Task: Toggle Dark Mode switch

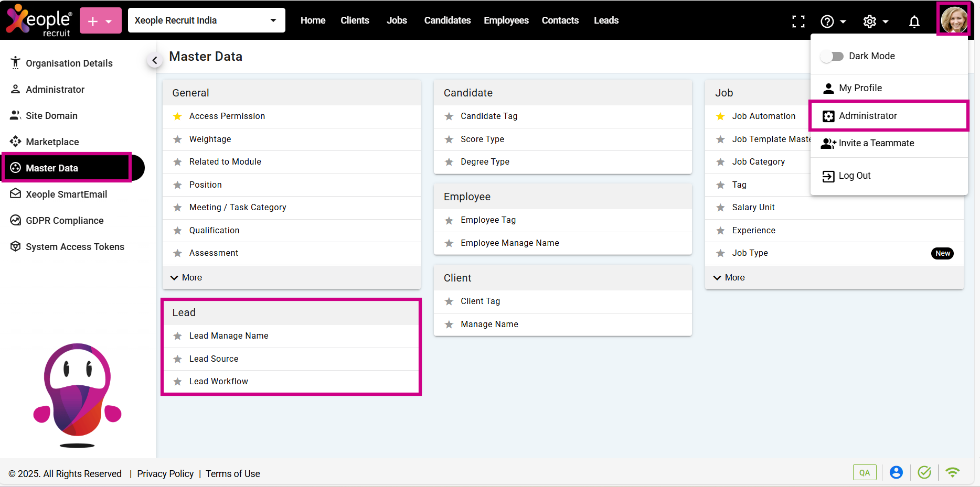Action: click(832, 56)
